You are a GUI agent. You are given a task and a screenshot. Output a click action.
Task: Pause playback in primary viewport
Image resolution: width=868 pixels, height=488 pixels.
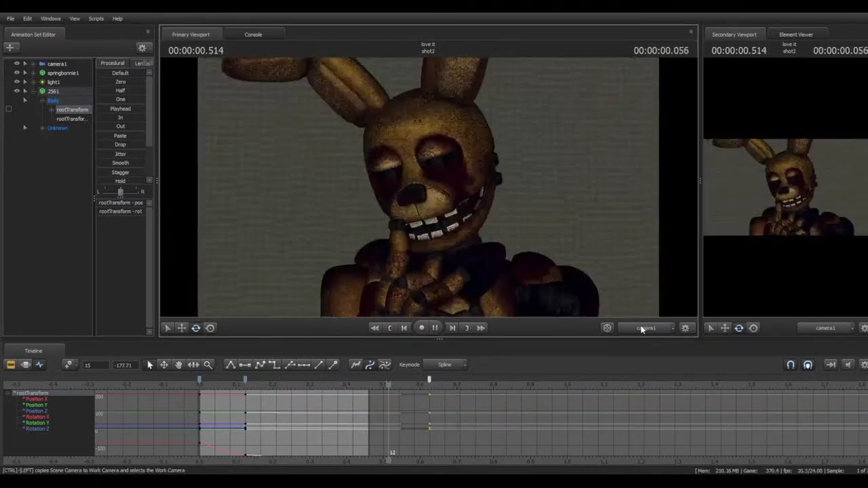point(435,328)
